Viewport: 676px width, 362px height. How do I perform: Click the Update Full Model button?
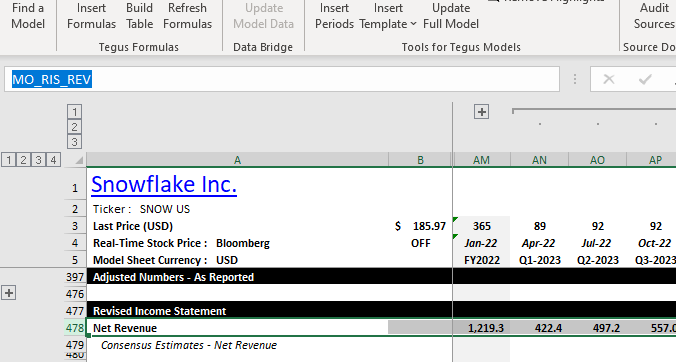click(451, 16)
